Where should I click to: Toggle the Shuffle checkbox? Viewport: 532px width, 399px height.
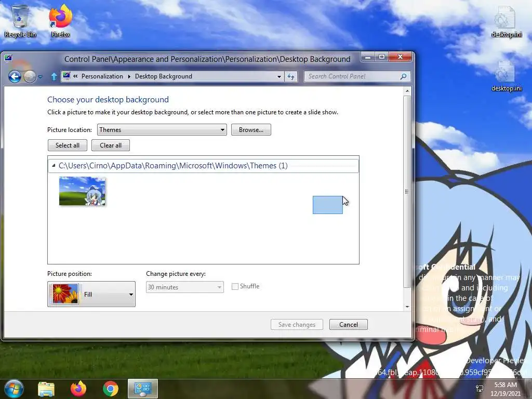tap(235, 286)
